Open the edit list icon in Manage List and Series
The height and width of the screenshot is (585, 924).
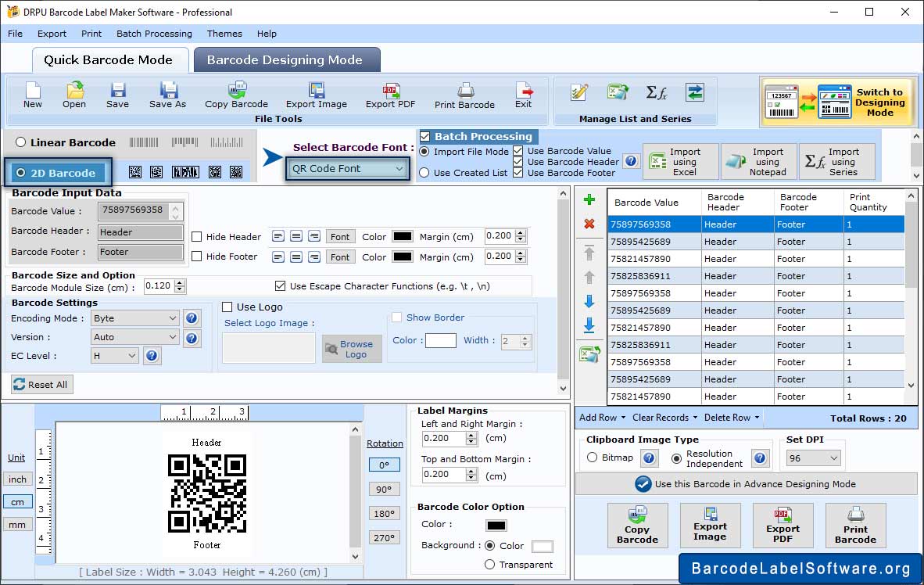pos(579,92)
